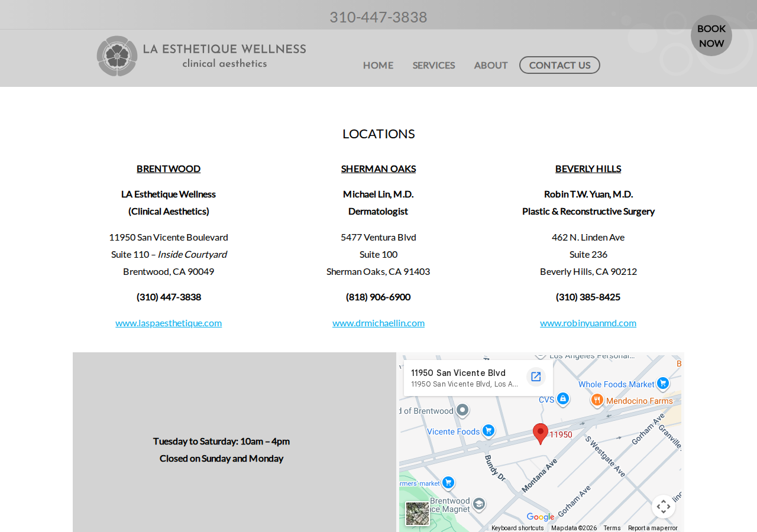757x532 pixels.
Task: Click the Closed on Sunday and Monday text
Action: 221,458
